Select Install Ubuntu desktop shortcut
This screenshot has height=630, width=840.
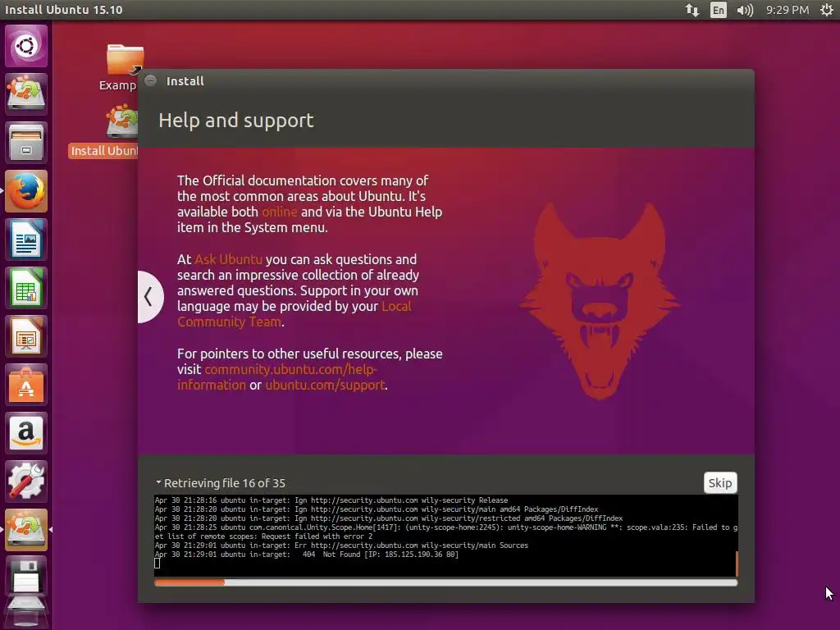[x=104, y=131]
